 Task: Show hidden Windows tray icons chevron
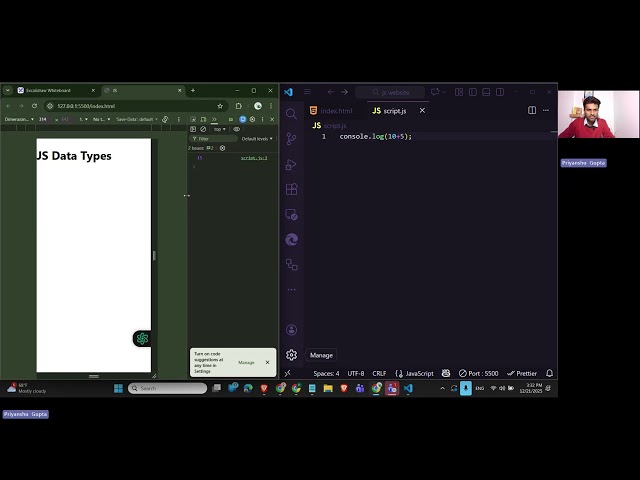442,388
